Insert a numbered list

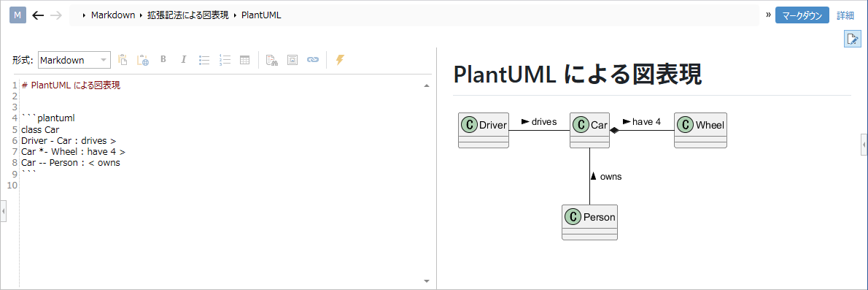[225, 60]
